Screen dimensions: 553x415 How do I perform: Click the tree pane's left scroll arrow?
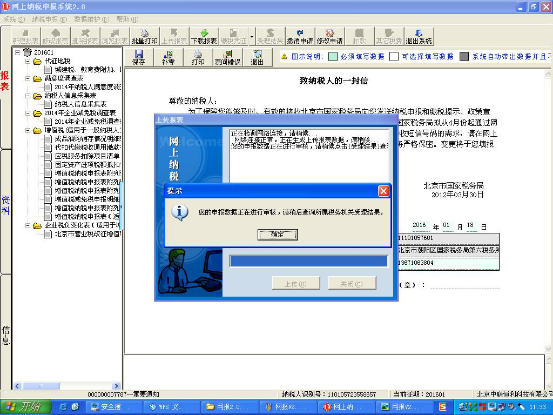coord(17,386)
